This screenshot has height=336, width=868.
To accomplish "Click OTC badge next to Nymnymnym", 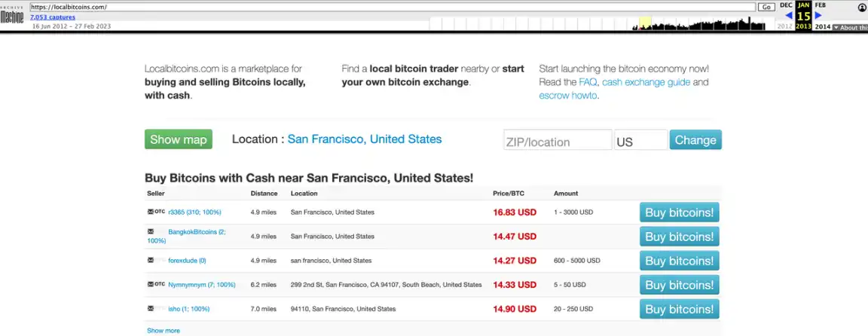I will 160,285.
